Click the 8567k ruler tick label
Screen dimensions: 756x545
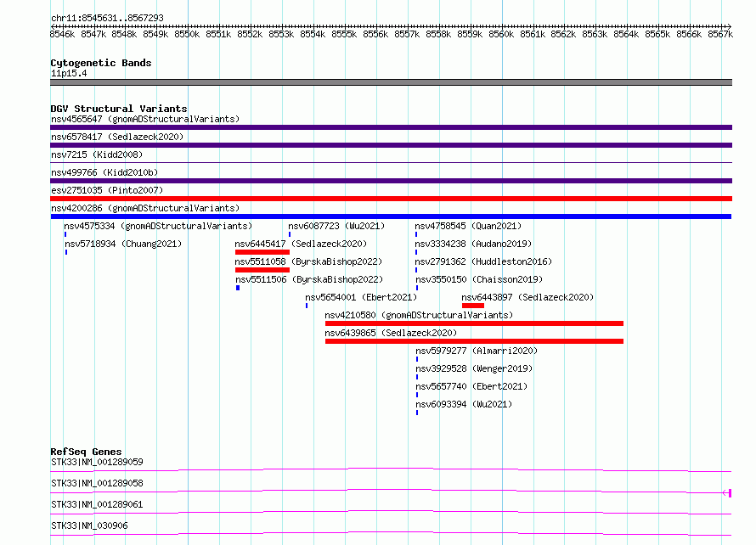pyautogui.click(x=720, y=34)
